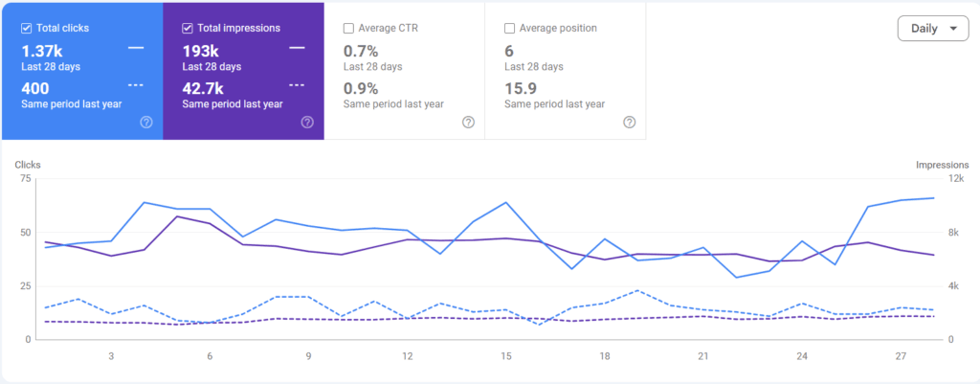
Task: Click the dashed line legend in clicks card
Action: 136,85
